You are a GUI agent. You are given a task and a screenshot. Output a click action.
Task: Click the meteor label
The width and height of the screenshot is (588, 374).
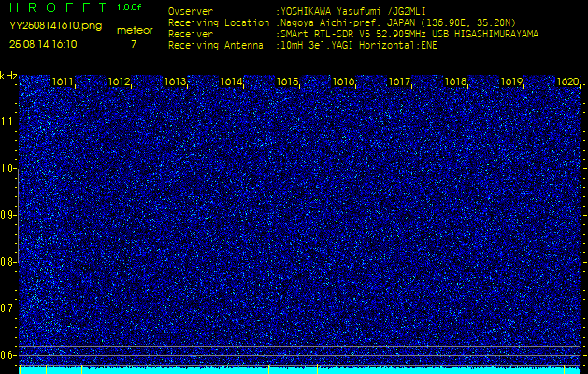click(x=135, y=30)
